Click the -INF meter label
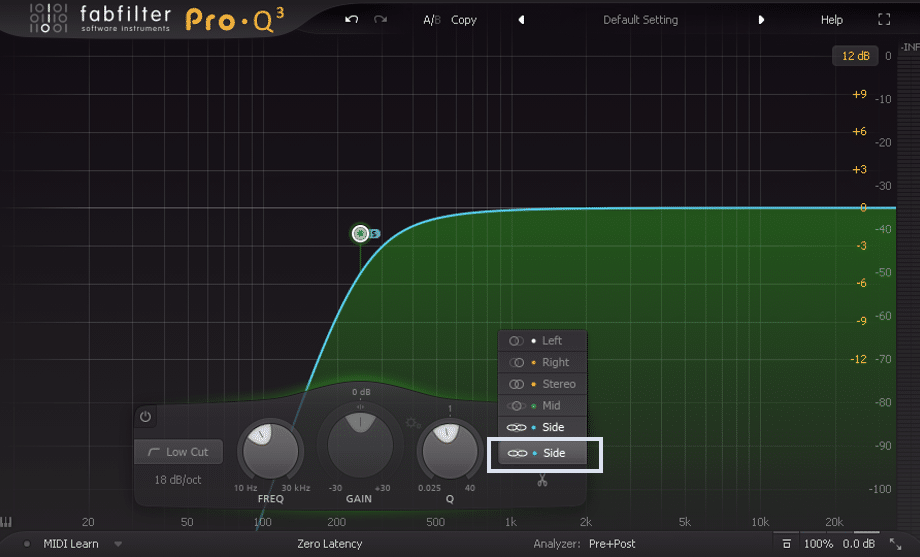920x557 pixels. (909, 47)
